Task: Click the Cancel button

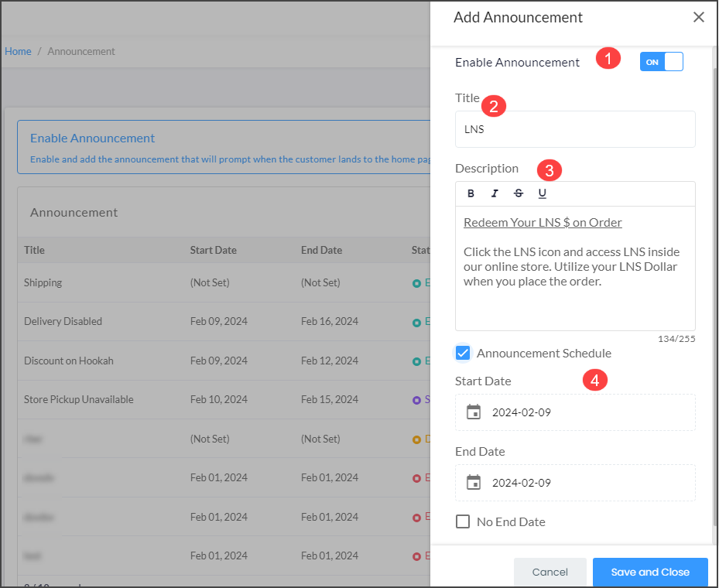Action: (550, 572)
